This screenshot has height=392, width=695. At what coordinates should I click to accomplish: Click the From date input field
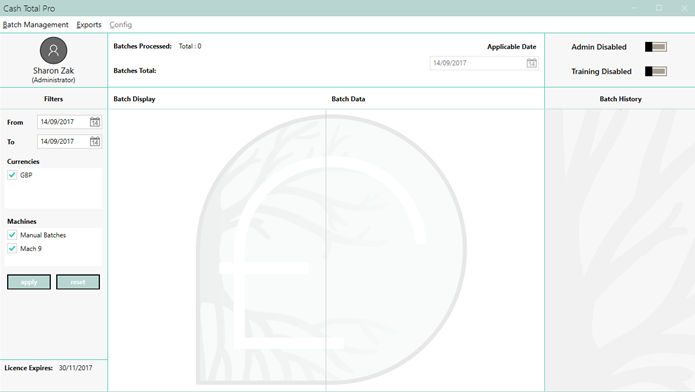(70, 122)
